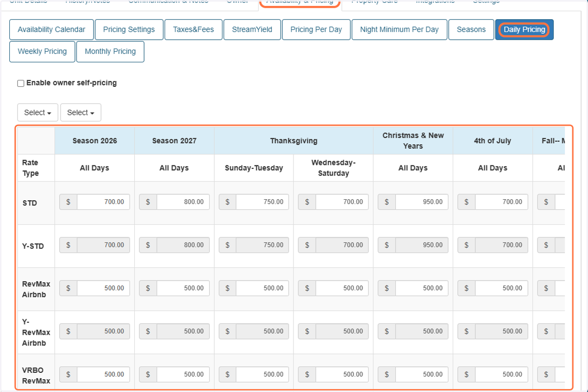This screenshot has height=392, width=588.
Task: Edit VRBO RevMax Thanksgiving Wednesday-Saturday rate
Action: coord(343,374)
